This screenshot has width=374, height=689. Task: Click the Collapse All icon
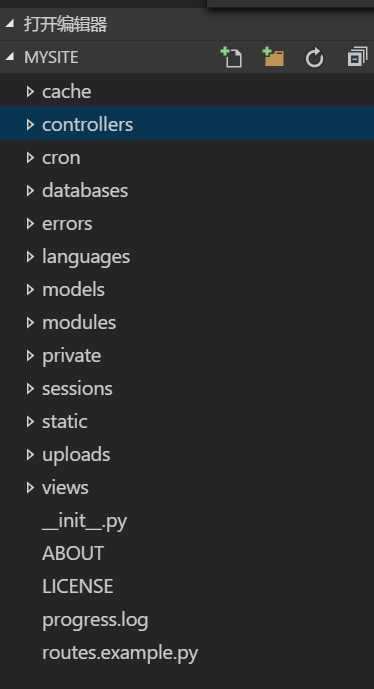(x=357, y=57)
